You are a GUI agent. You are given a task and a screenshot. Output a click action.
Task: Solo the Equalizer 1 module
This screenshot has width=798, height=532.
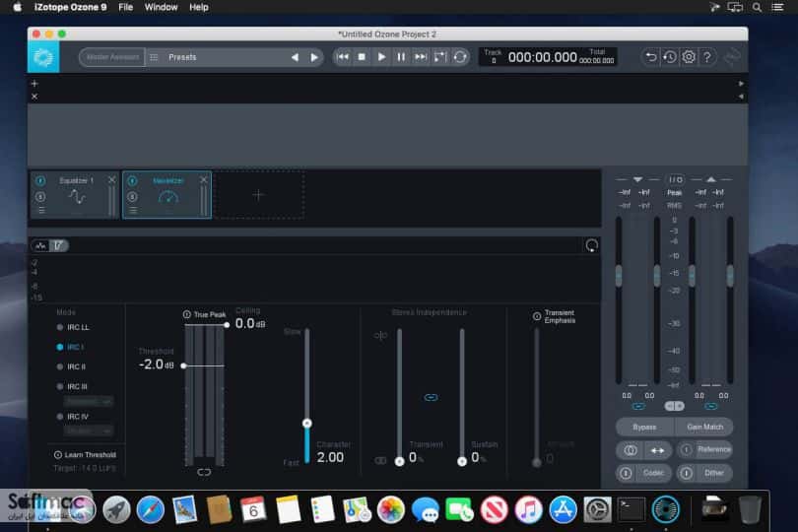pos(40,196)
